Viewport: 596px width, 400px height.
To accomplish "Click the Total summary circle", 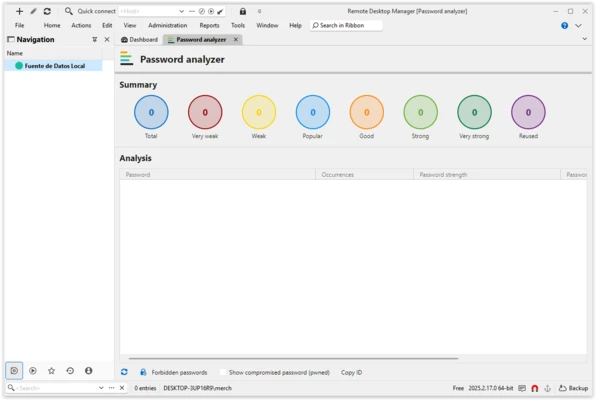I will pyautogui.click(x=151, y=112).
